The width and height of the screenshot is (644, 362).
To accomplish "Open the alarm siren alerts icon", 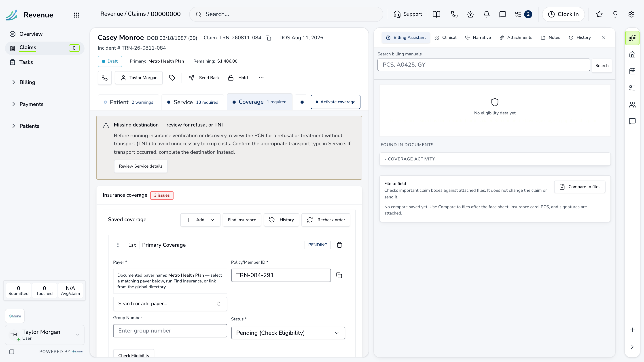I will [x=470, y=14].
